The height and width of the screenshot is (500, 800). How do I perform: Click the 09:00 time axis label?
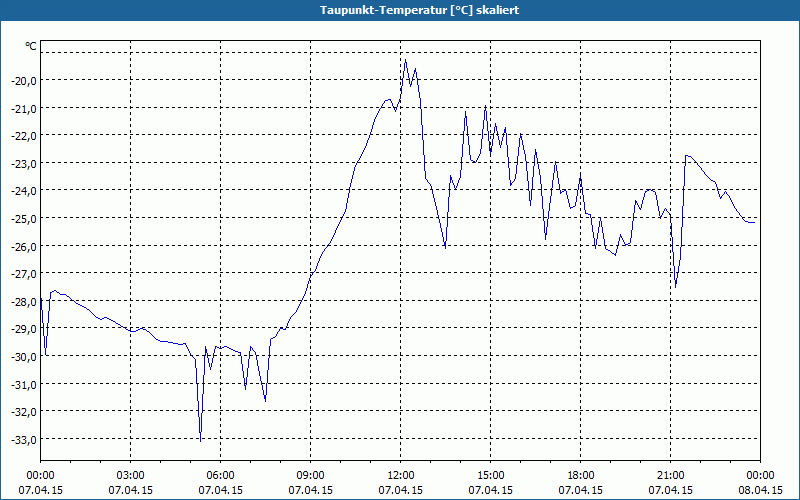[x=310, y=476]
